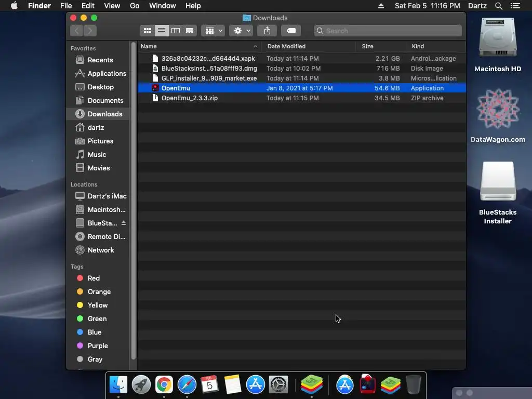Open the Help menu

coord(193,6)
